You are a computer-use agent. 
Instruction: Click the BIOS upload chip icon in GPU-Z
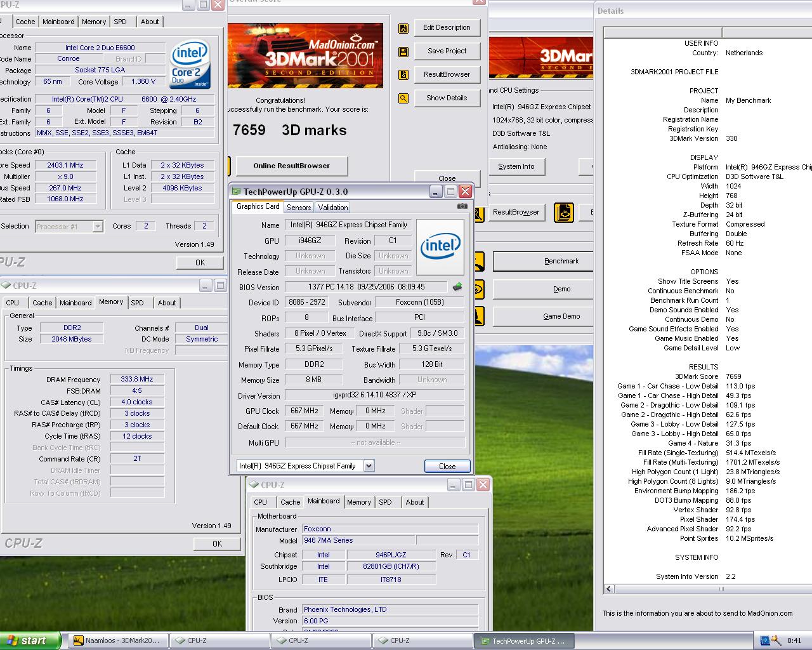[457, 287]
